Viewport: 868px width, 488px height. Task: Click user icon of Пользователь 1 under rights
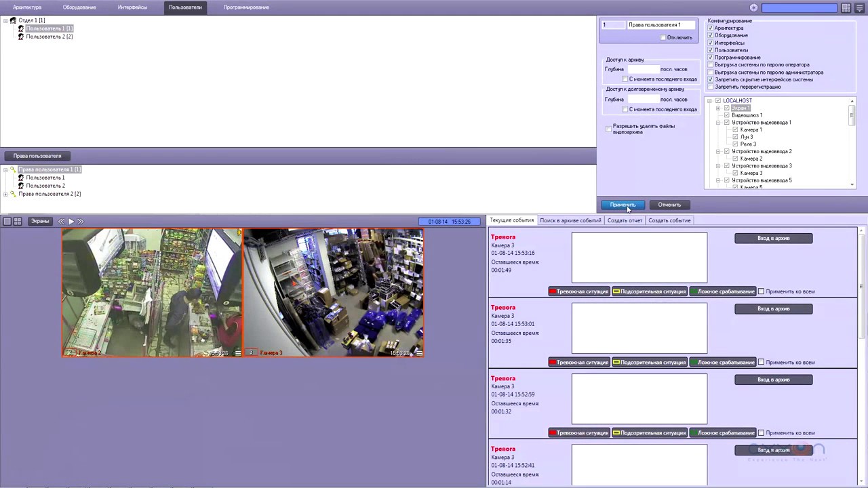(x=21, y=178)
